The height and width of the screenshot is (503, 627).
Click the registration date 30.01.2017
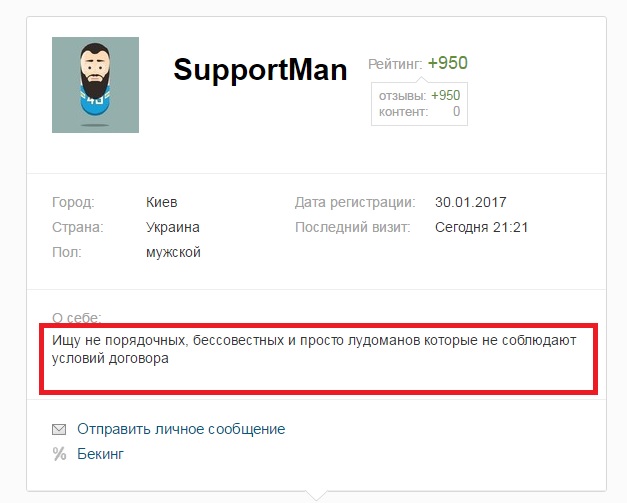(471, 202)
